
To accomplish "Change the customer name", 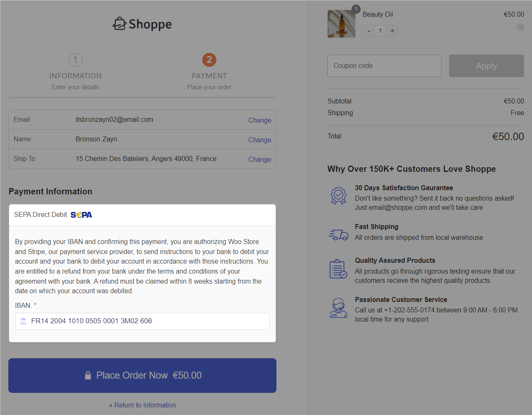I will click(260, 140).
